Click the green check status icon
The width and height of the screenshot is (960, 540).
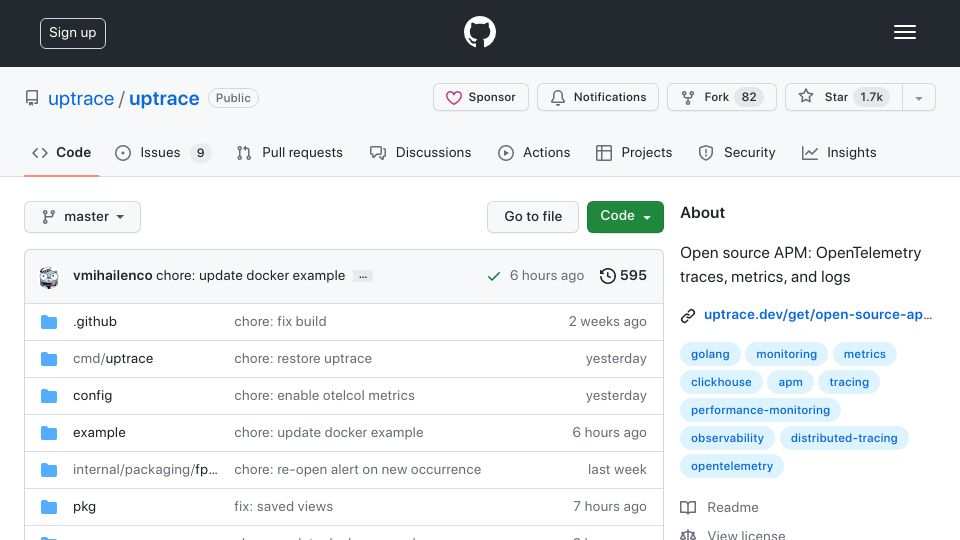pyautogui.click(x=493, y=277)
